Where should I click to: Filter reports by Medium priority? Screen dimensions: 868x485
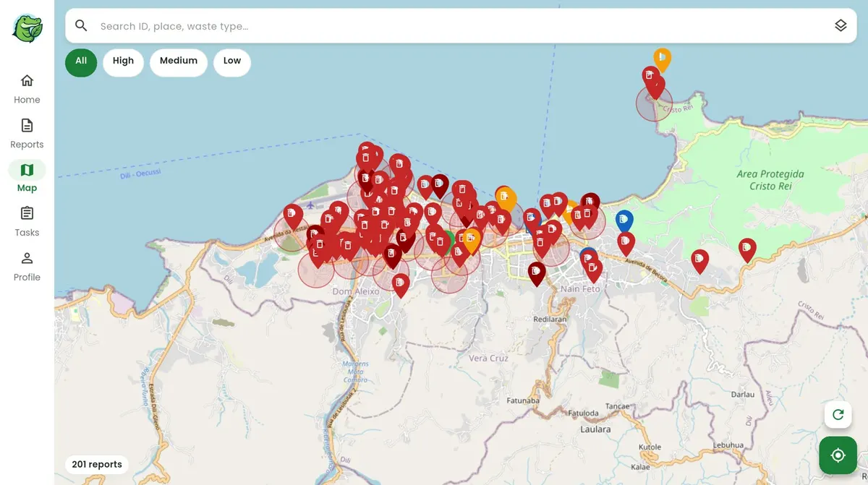tap(179, 62)
